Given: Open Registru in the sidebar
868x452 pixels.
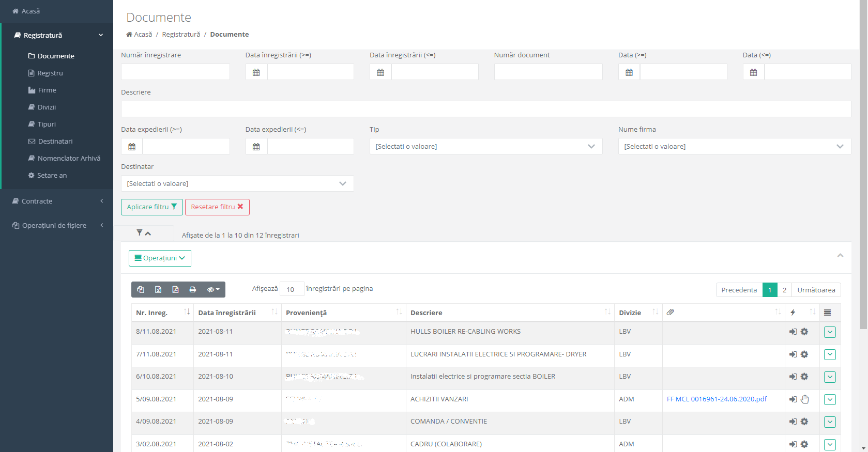Looking at the screenshot, I should tap(50, 73).
